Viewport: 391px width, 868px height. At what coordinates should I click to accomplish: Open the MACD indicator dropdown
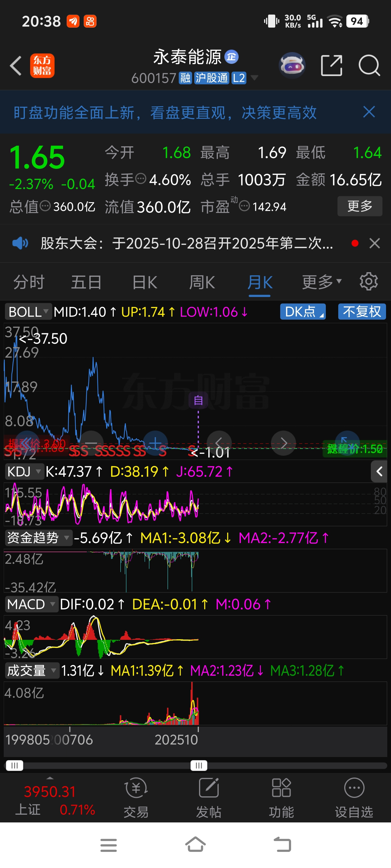point(32,604)
